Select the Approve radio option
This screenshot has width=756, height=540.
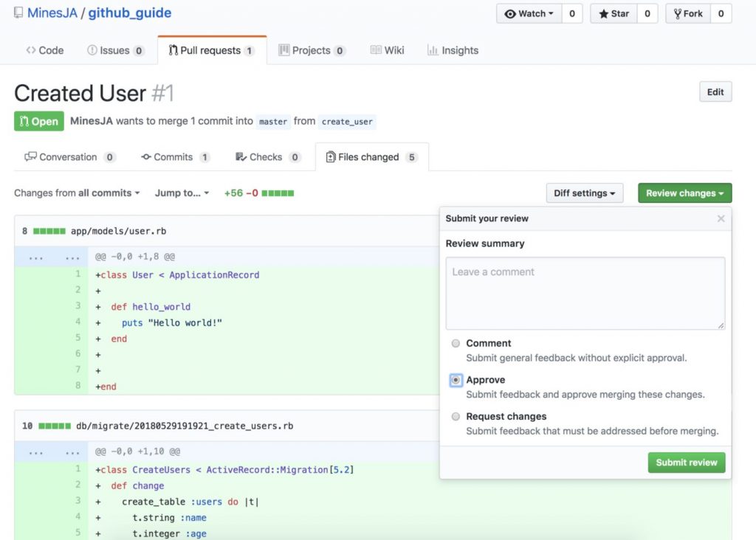456,380
